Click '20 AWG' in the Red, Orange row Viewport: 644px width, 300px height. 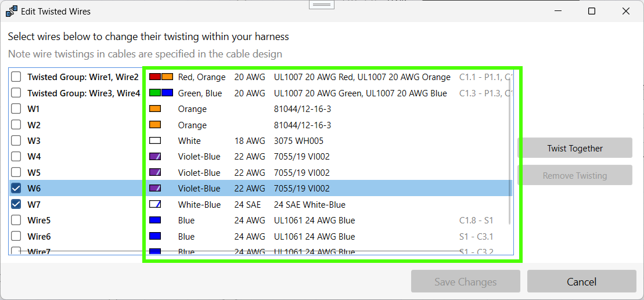pos(250,77)
